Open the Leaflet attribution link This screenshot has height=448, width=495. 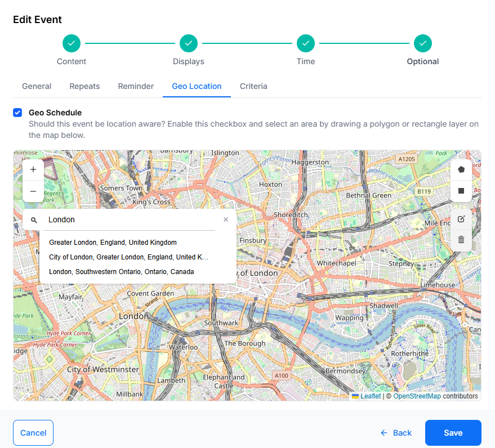point(371,396)
